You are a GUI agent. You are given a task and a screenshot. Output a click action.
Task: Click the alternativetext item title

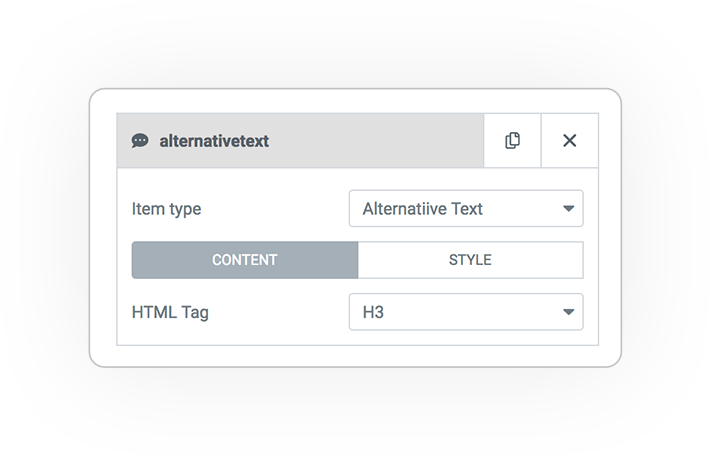pyautogui.click(x=214, y=141)
